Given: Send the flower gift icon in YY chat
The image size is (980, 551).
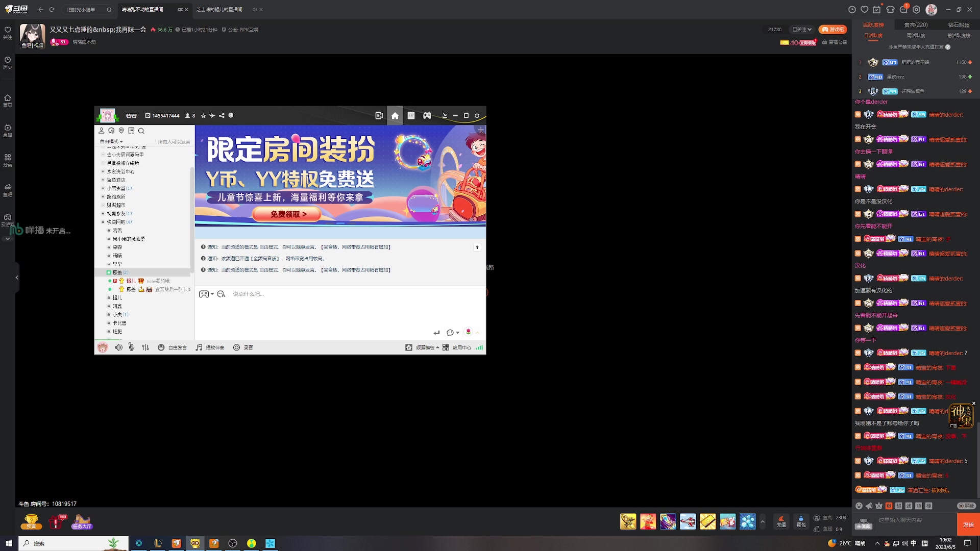Looking at the screenshot, I should pos(468,332).
